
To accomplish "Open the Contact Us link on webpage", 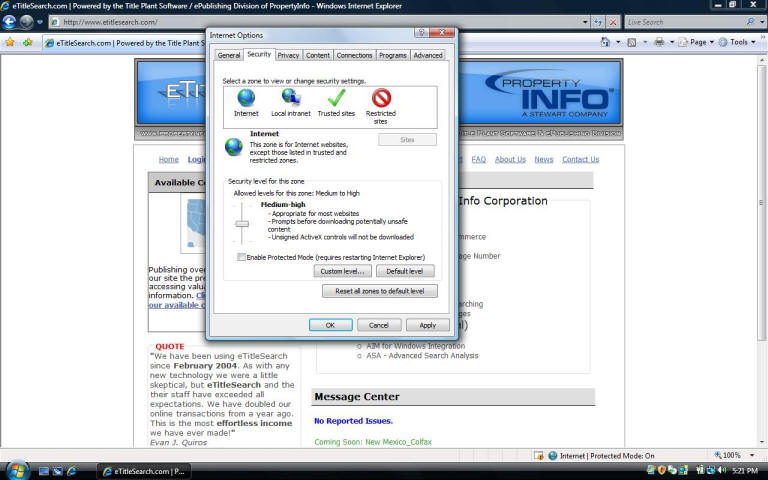I will tap(580, 159).
